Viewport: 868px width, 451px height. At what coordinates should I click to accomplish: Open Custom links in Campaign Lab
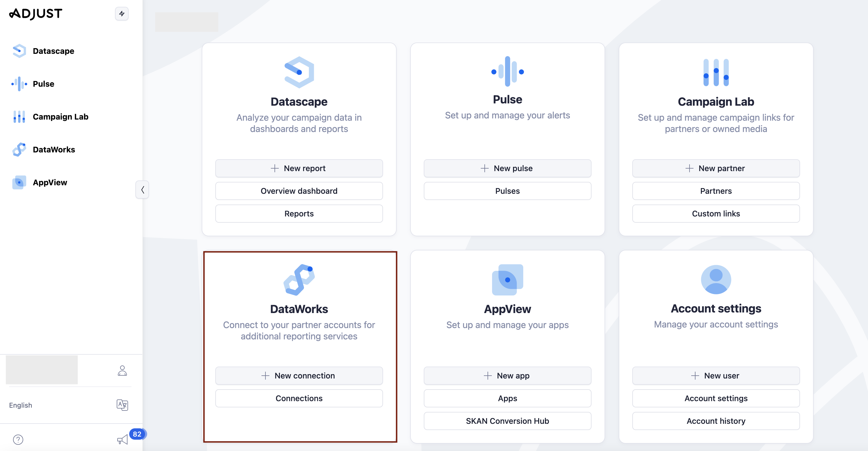(716, 213)
